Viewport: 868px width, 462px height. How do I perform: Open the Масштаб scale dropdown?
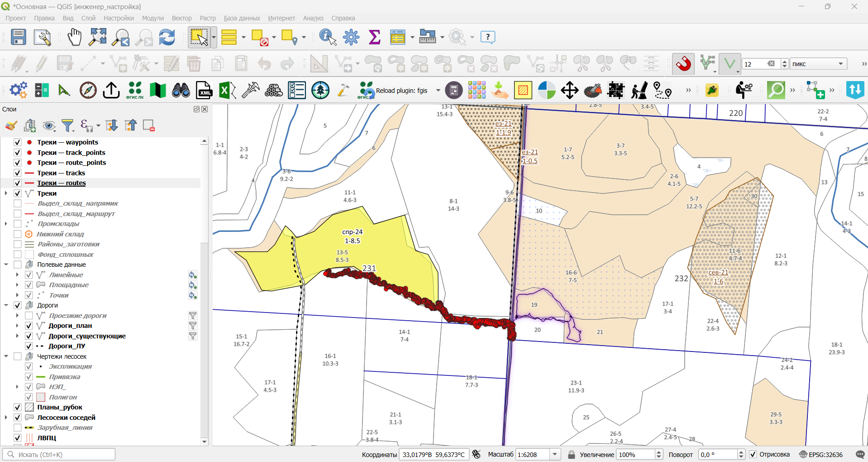coord(555,454)
